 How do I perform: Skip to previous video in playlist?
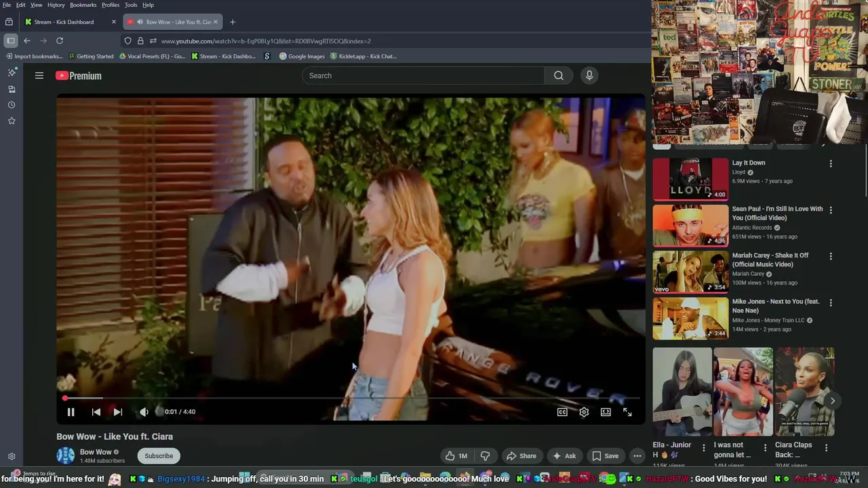pyautogui.click(x=96, y=412)
